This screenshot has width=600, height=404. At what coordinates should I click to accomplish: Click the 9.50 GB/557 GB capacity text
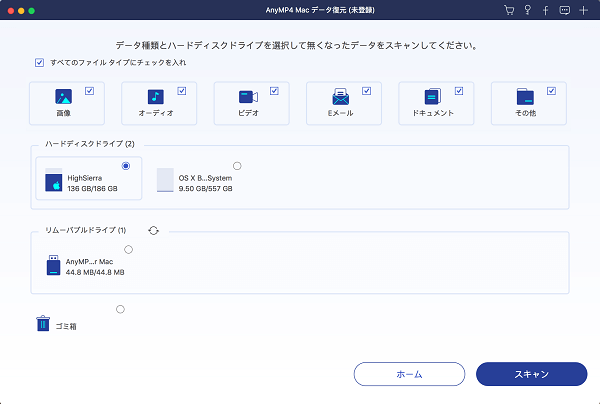[205, 189]
